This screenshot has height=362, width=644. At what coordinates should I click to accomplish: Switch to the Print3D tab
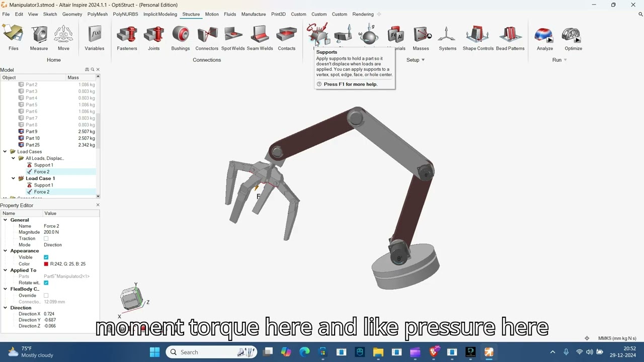(x=278, y=14)
